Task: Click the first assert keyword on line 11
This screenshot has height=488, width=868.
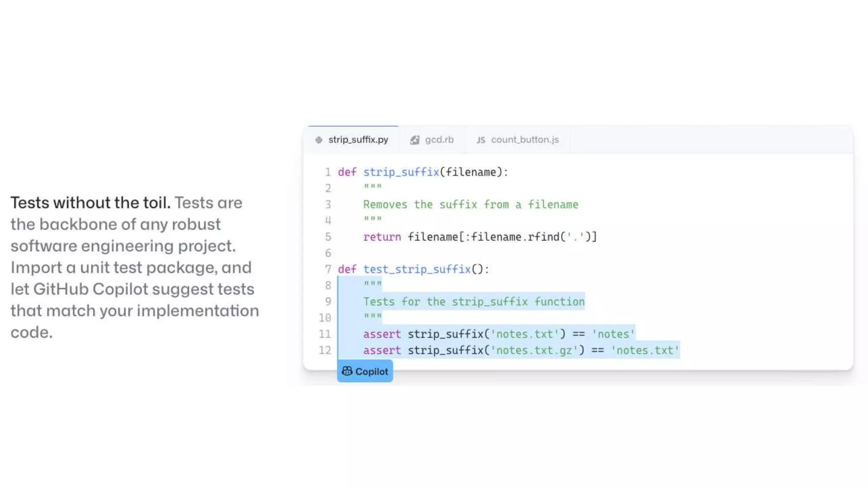Action: click(382, 334)
